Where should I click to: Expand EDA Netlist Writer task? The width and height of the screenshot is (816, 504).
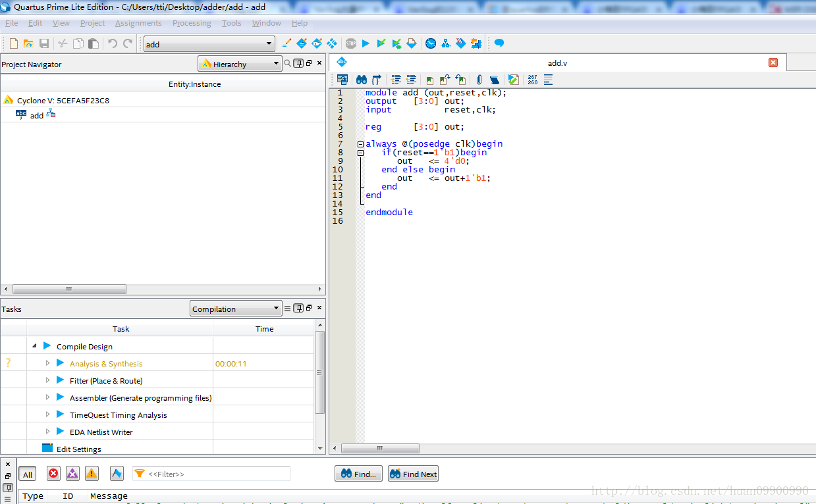[47, 431]
